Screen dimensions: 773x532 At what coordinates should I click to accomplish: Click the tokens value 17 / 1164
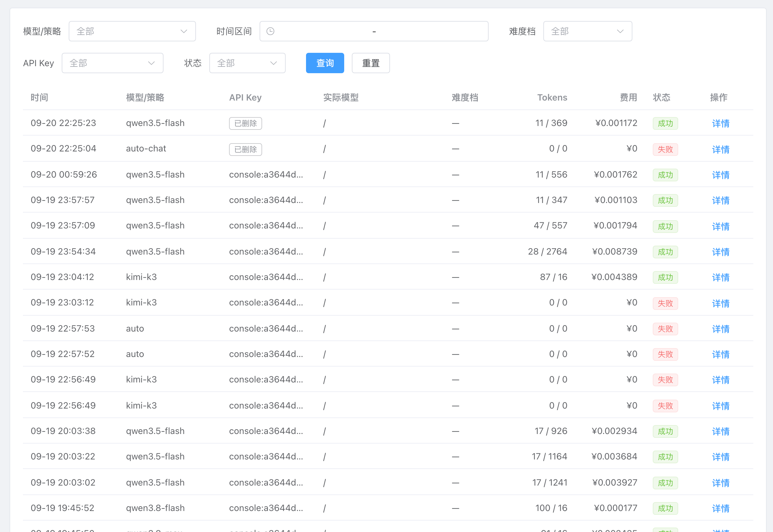click(549, 456)
